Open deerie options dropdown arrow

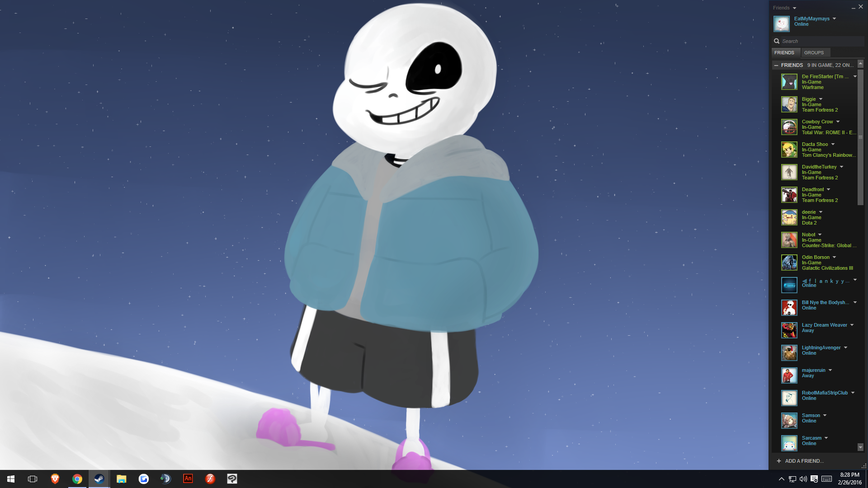point(821,212)
